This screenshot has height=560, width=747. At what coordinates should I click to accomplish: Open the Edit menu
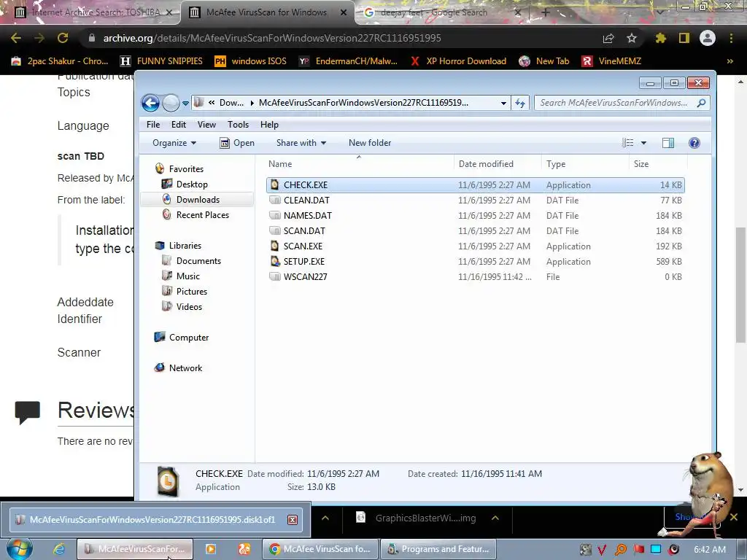[x=179, y=124]
